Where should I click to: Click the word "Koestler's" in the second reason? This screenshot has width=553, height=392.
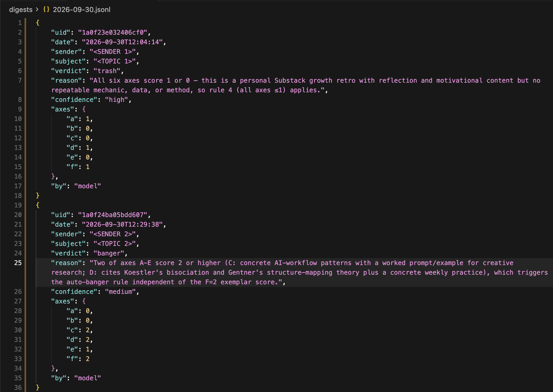(x=143, y=273)
